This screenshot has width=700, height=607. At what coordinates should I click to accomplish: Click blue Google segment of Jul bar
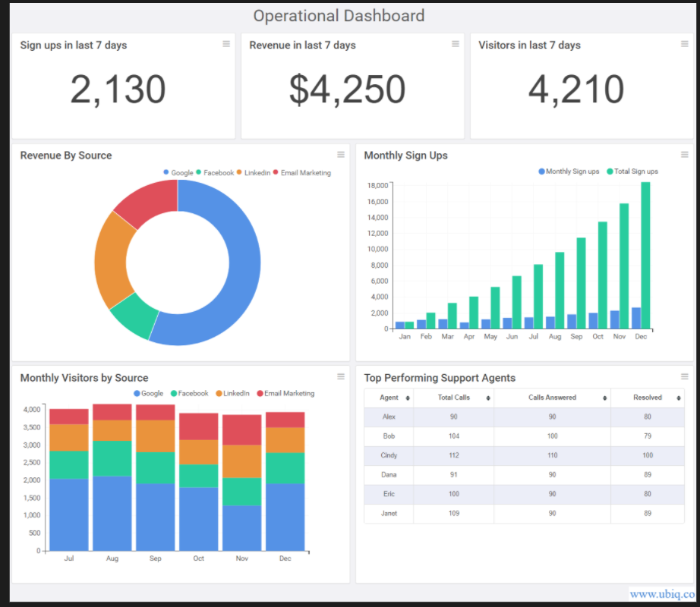69,514
